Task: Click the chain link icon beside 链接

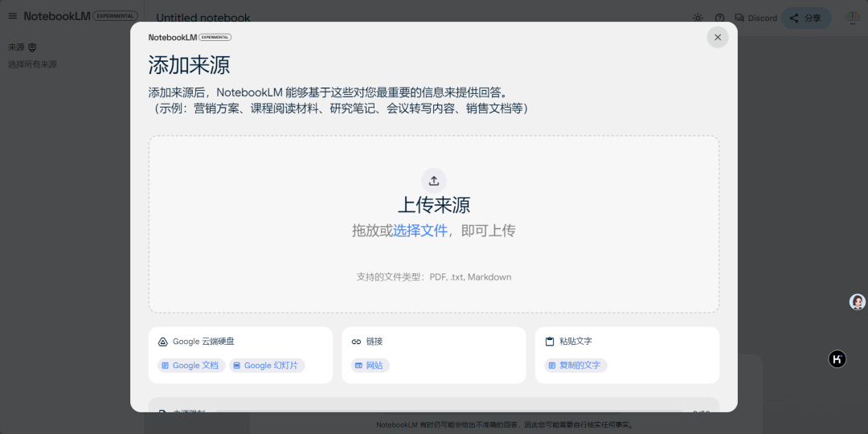Action: pos(356,342)
